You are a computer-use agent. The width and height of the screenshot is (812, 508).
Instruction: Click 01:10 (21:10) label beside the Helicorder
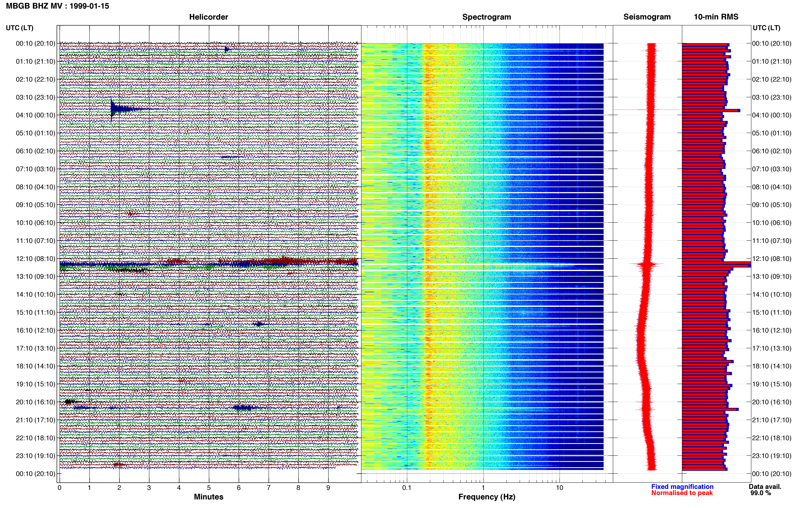[x=36, y=61]
